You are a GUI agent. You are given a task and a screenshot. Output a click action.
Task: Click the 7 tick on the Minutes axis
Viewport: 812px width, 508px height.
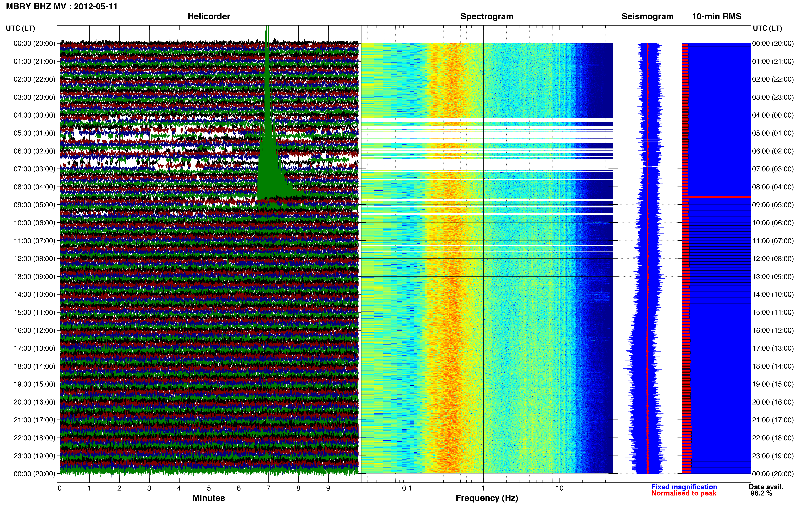pos(269,488)
